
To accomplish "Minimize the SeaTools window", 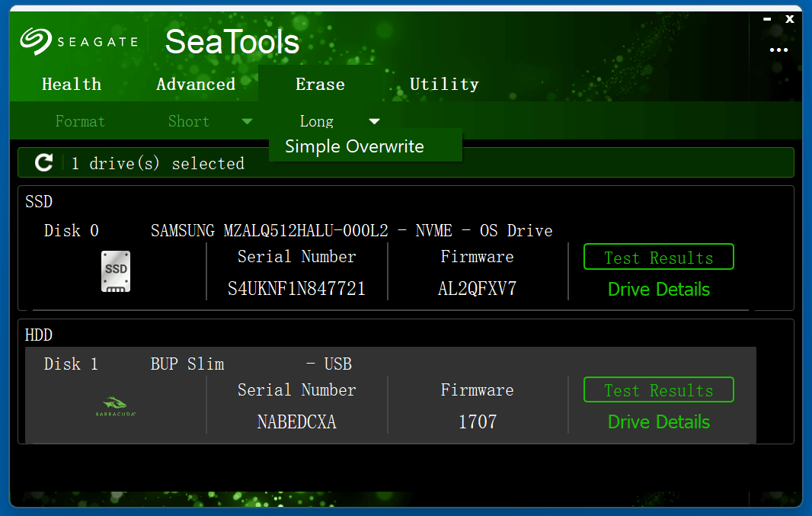I will click(767, 19).
